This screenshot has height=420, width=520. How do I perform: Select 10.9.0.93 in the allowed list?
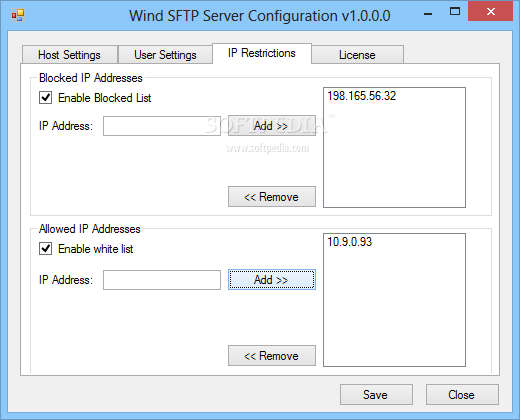pyautogui.click(x=349, y=242)
